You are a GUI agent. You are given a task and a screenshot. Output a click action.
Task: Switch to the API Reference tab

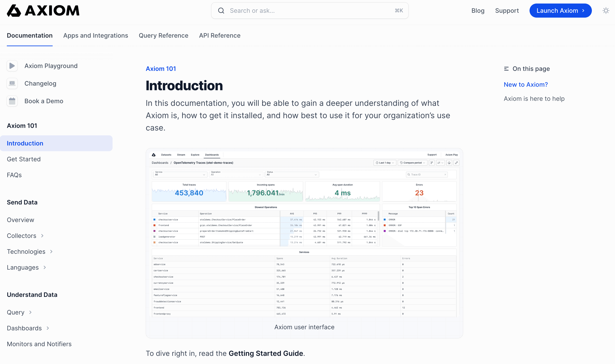pos(220,36)
